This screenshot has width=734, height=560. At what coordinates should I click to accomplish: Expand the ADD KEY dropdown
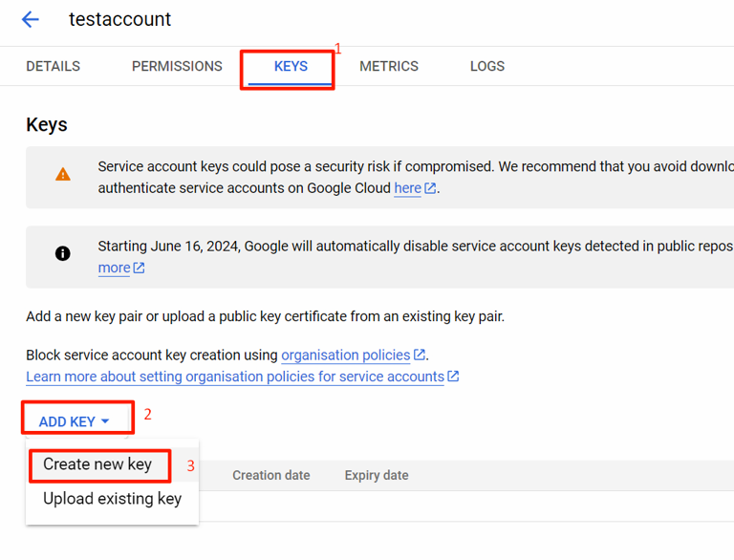point(75,421)
